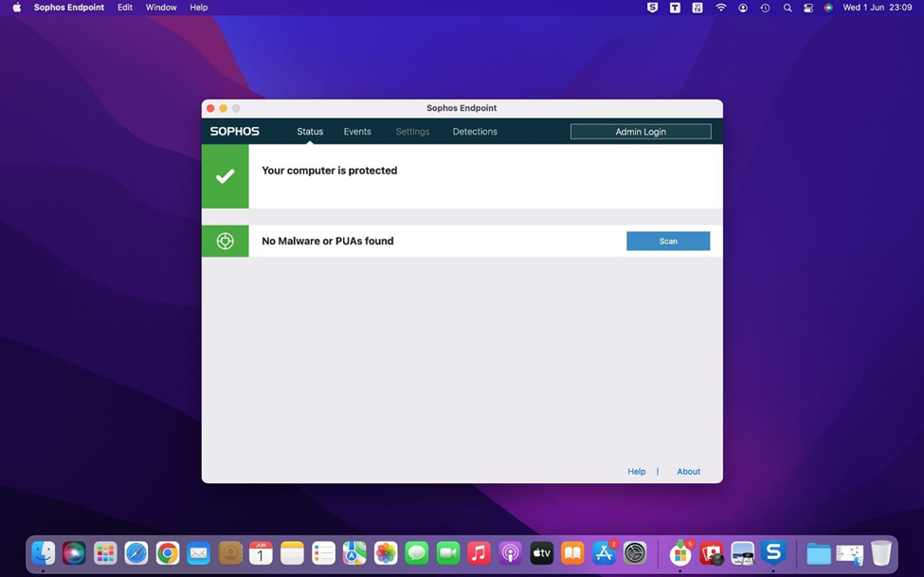Open the Window menu
The height and width of the screenshot is (577, 924).
(x=161, y=8)
